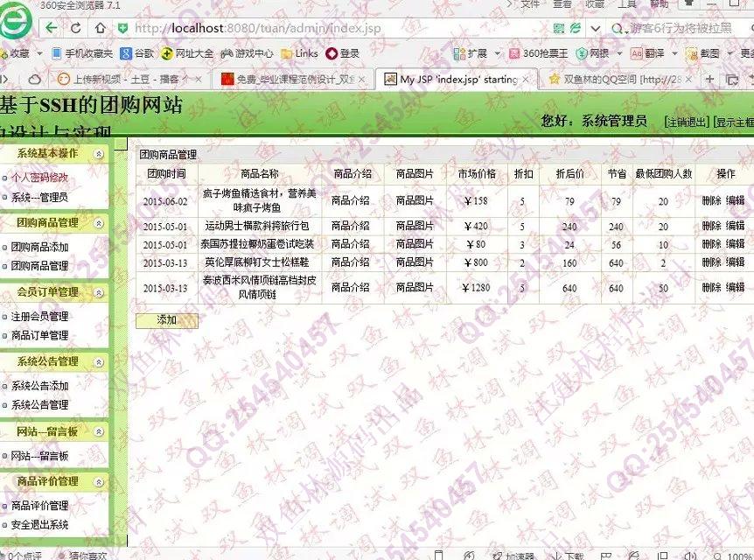
Task: Open the 翻译 translate toolbar icon
Action: [x=647, y=53]
